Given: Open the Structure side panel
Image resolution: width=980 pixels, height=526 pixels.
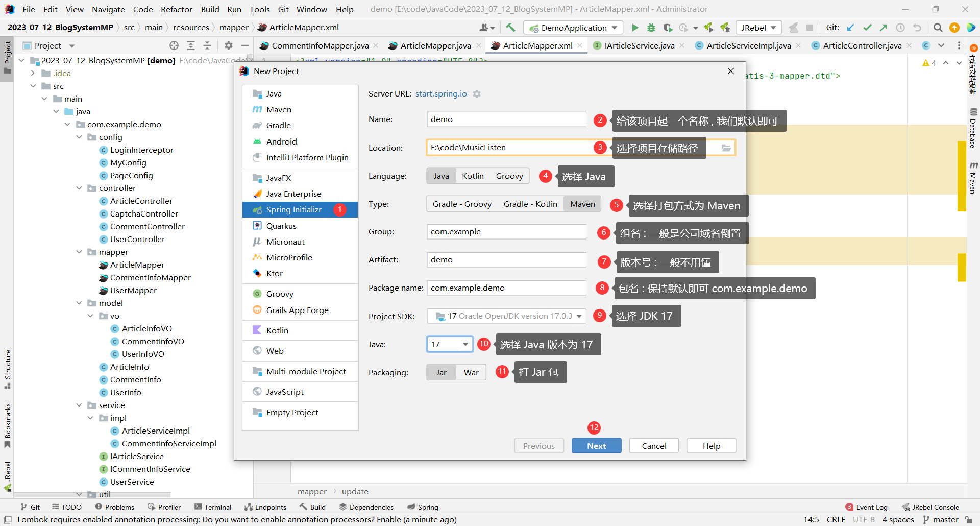Looking at the screenshot, I should pos(7,369).
